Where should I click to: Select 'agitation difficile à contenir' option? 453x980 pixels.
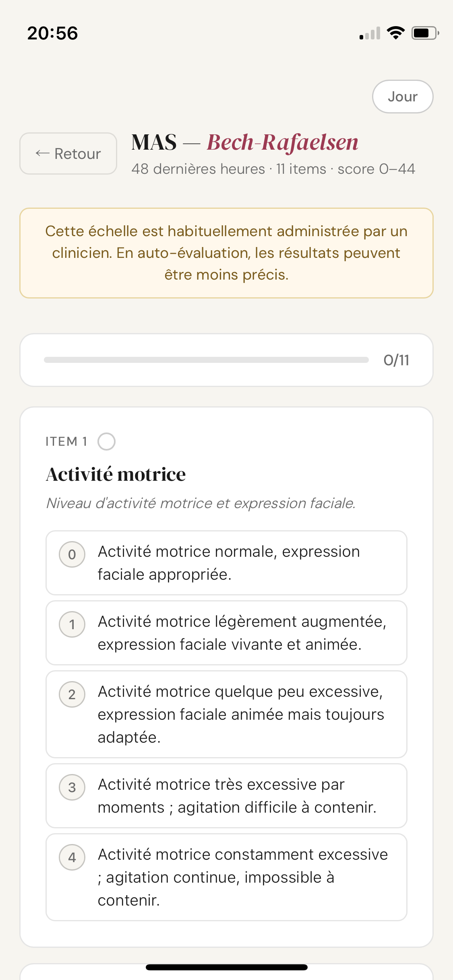pos(242,796)
